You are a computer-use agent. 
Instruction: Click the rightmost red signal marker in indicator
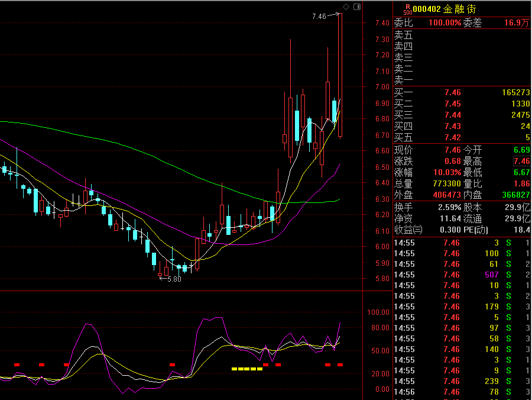pos(340,364)
